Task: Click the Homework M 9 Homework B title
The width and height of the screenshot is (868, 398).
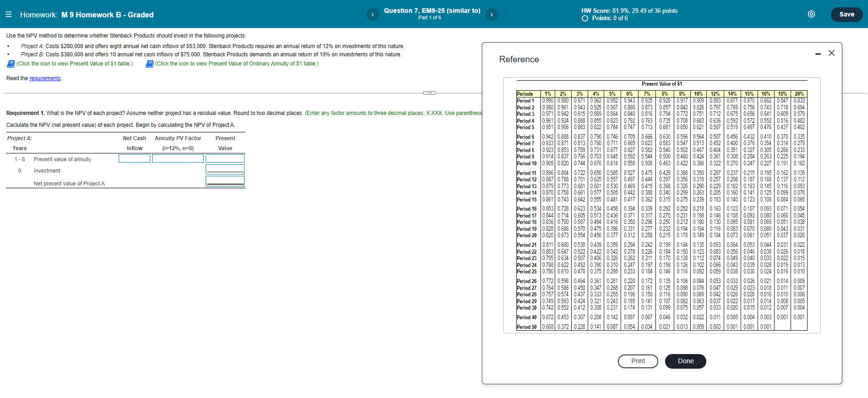Action: coord(87,15)
